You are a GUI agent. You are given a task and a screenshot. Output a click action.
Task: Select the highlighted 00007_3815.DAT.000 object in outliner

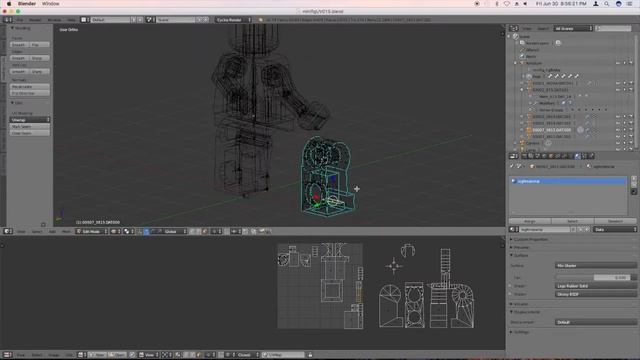551,130
